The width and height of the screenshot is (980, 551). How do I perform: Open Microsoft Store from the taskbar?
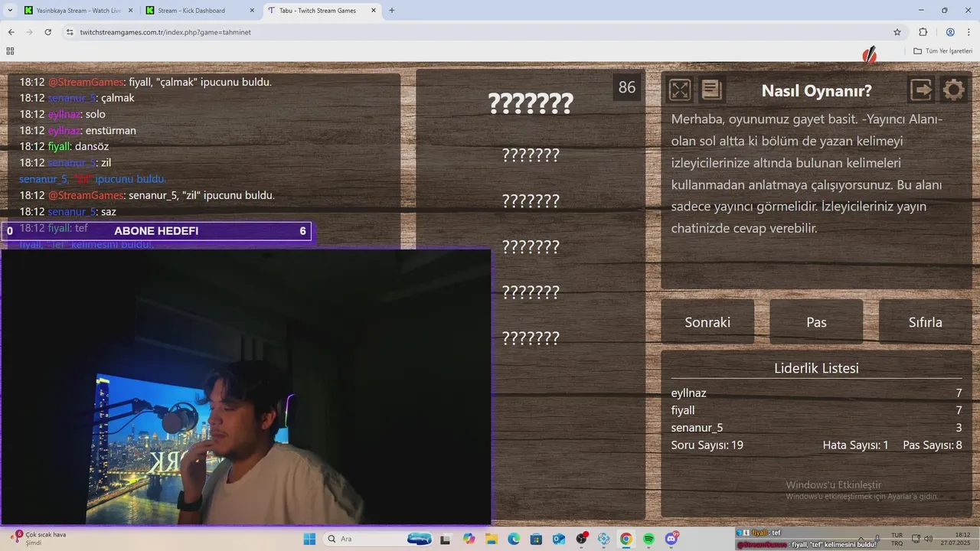536,539
